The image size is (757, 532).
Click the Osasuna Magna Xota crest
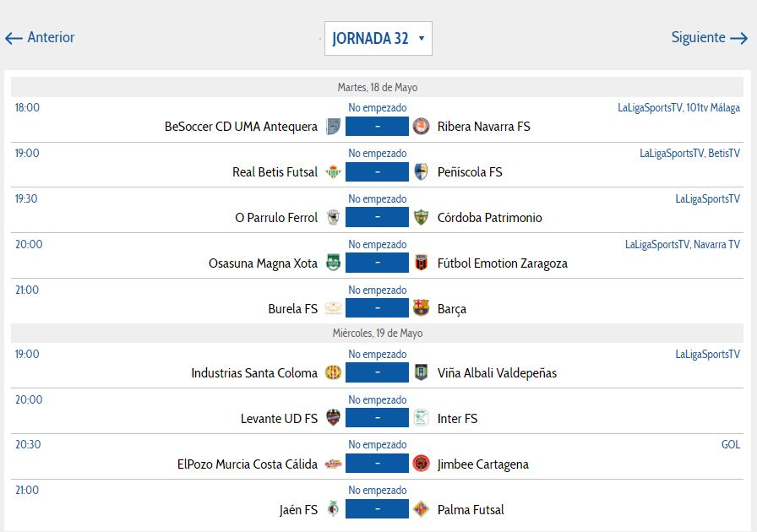pyautogui.click(x=333, y=263)
